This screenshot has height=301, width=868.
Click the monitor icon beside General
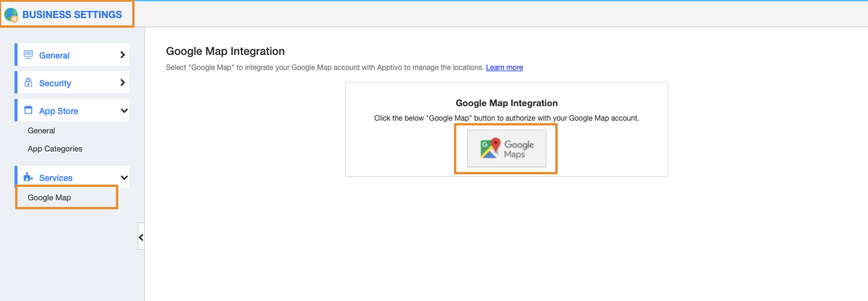28,55
